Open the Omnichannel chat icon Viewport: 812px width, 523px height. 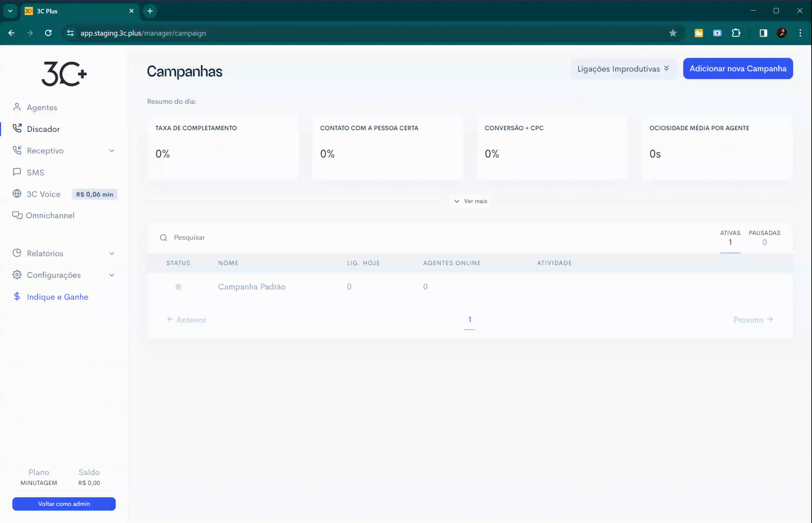17,215
